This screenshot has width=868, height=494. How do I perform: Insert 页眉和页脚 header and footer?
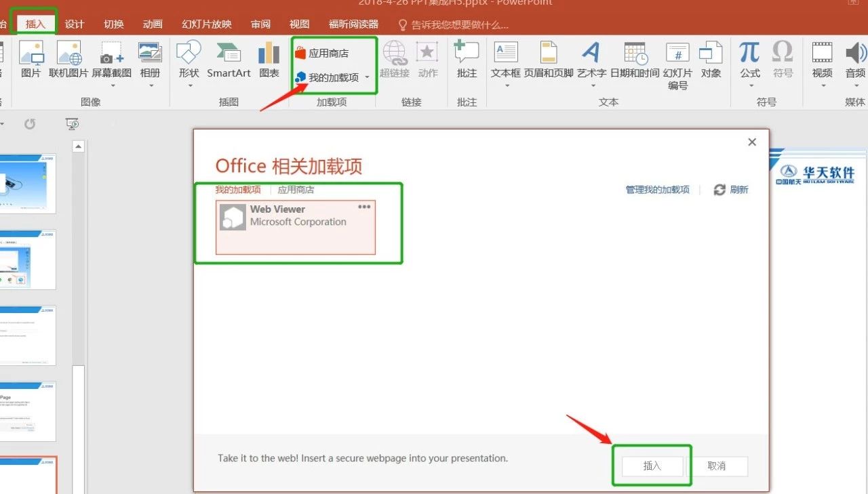[549, 60]
